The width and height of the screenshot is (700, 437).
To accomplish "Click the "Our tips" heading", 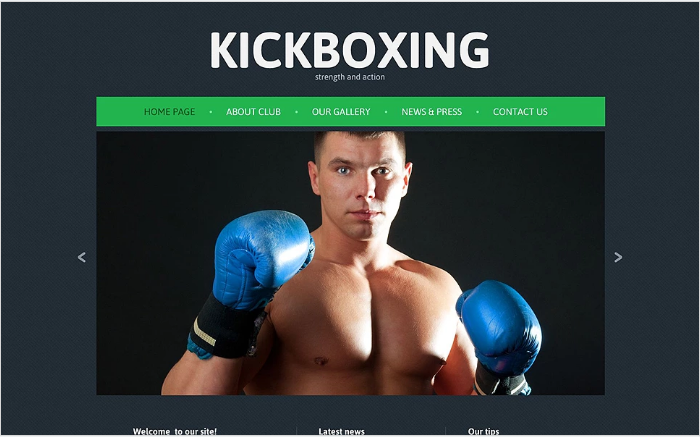I will [x=483, y=431].
